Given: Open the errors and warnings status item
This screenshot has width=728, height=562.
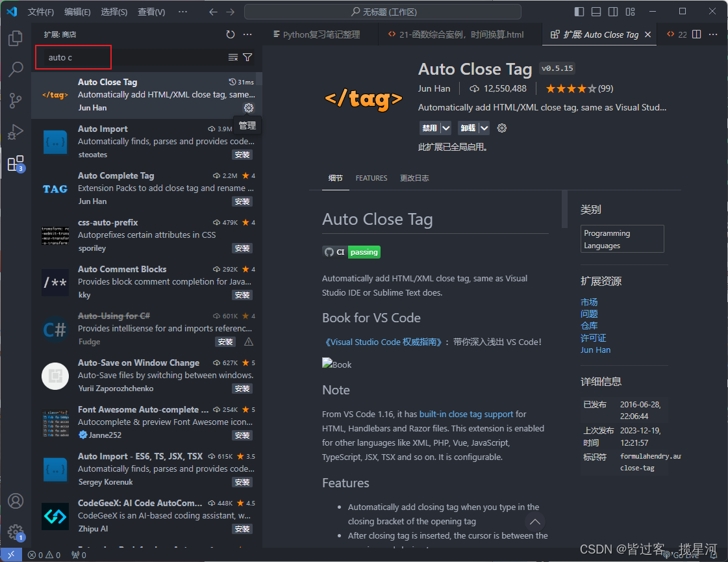Looking at the screenshot, I should click(44, 555).
